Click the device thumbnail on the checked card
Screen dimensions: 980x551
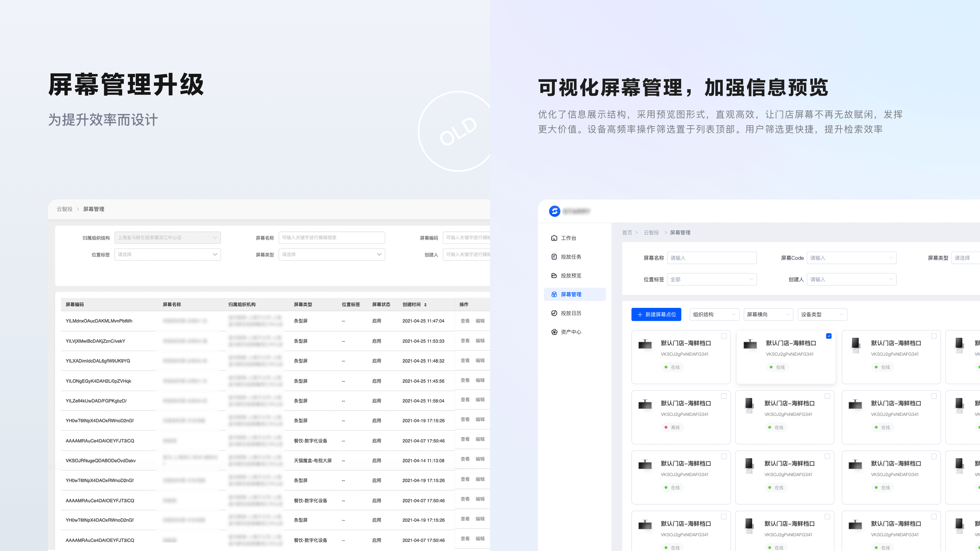750,344
